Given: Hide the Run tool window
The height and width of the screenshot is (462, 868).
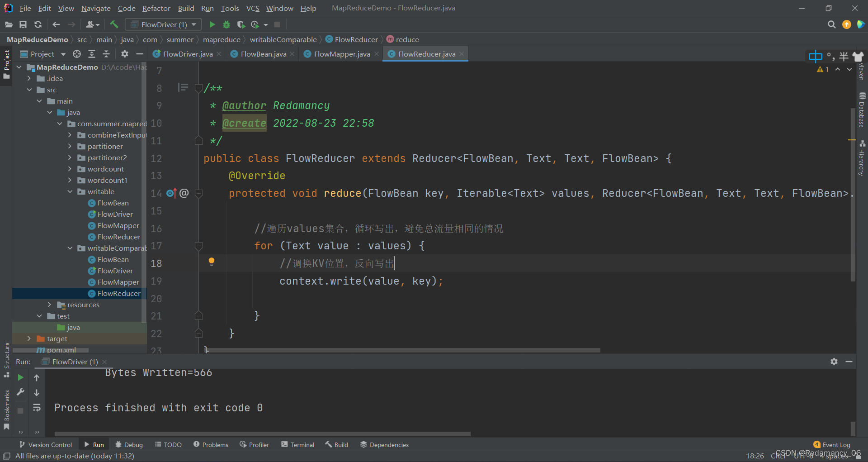Looking at the screenshot, I should coord(849,362).
